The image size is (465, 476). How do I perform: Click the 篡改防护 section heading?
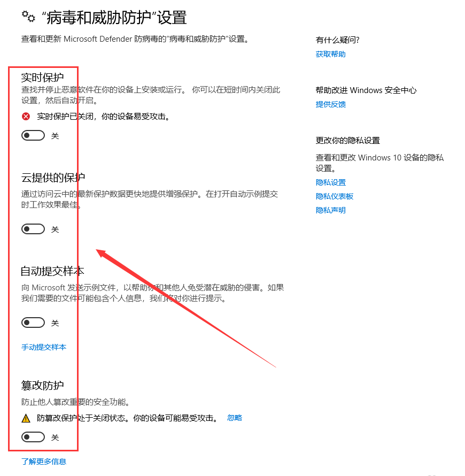tap(42, 386)
